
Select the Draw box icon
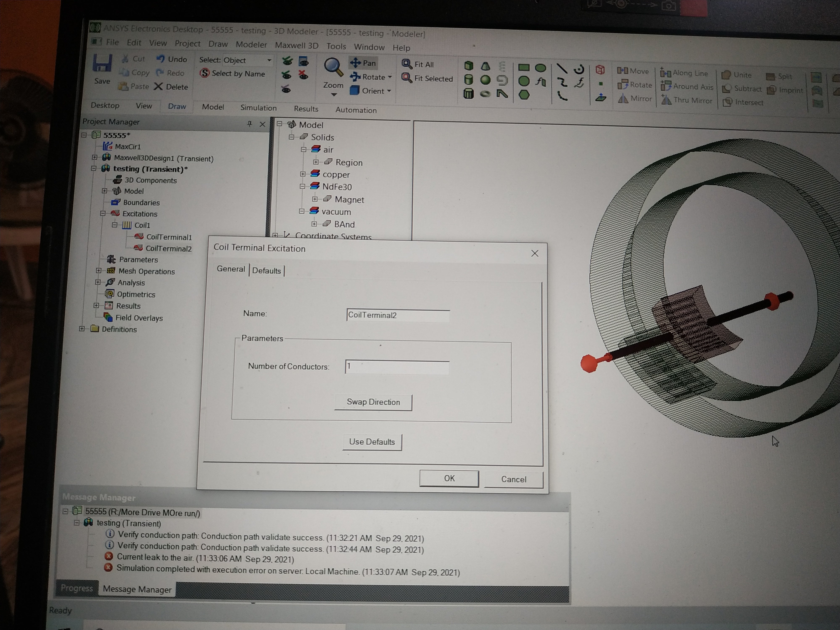pos(469,66)
